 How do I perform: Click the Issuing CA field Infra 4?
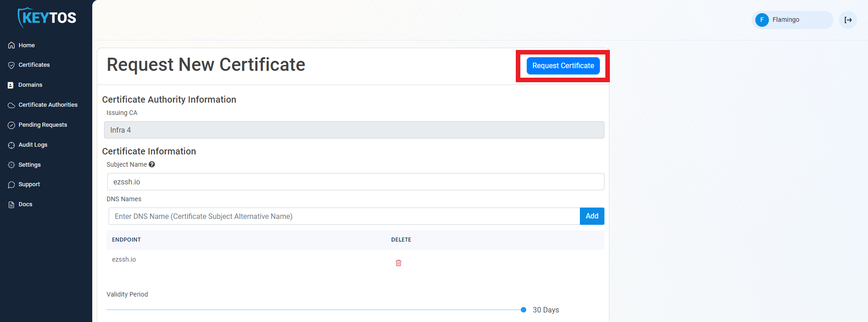(x=354, y=130)
